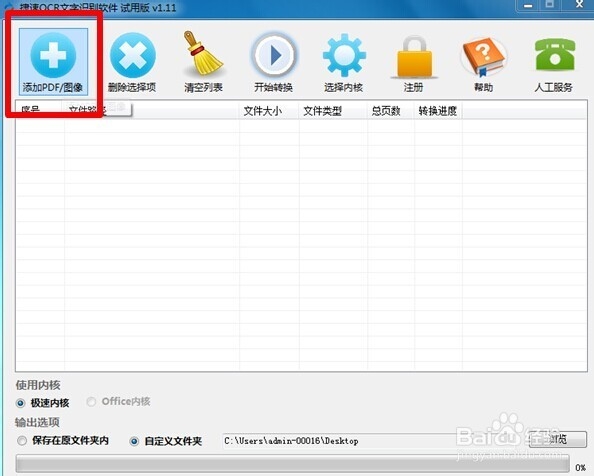Start conversion with the 开始转换 play icon
Screen dimensions: 594x476
coord(274,56)
